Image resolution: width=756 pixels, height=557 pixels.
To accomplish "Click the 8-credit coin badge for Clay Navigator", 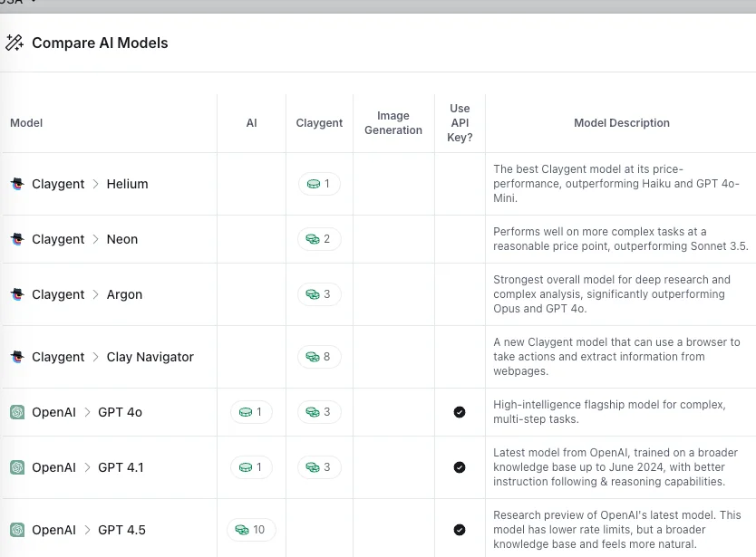I will (319, 357).
